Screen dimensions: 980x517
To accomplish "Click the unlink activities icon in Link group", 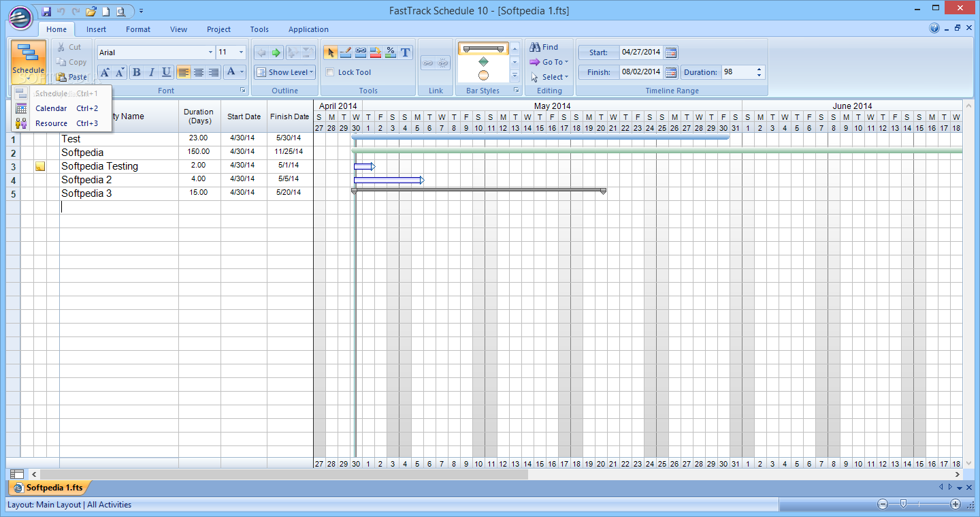I will (x=442, y=63).
